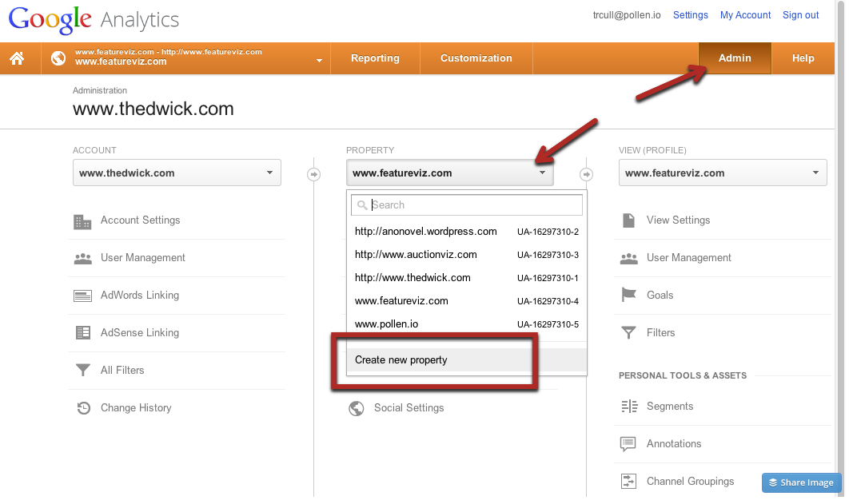Click the Account Settings building icon
Image resolution: width=849 pixels, height=504 pixels.
82,221
